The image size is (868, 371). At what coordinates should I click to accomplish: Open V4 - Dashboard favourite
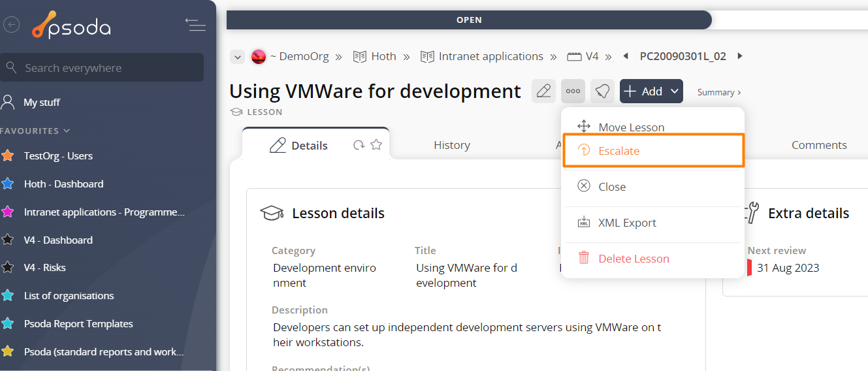point(58,240)
